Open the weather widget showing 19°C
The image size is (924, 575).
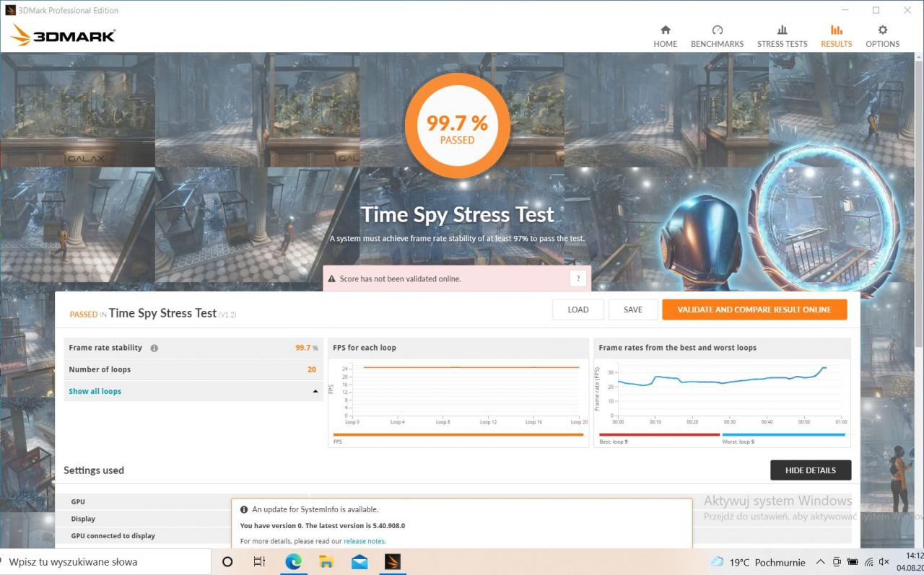click(x=758, y=562)
